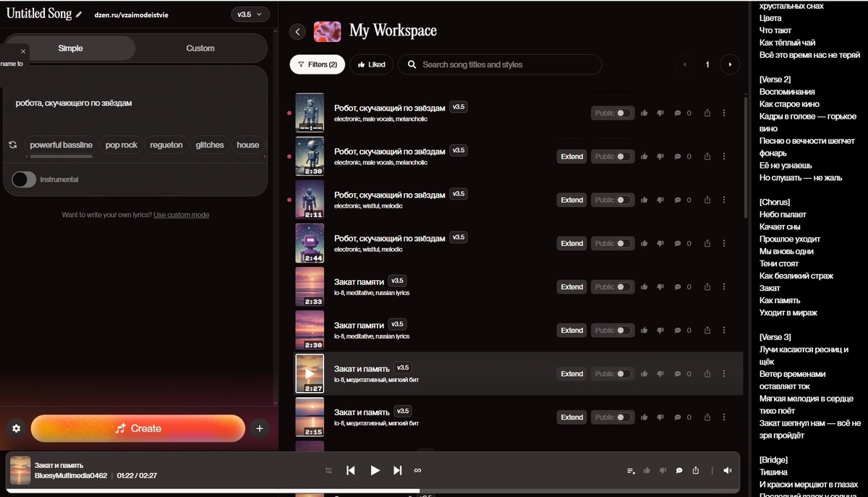This screenshot has width=868, height=497.
Task: Collapse workspace with back chevron button
Action: [297, 31]
